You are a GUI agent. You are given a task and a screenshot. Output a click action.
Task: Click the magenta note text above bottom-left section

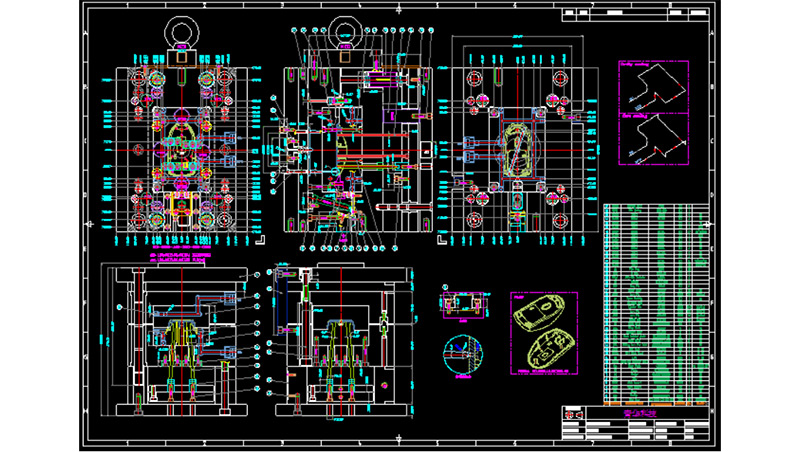coord(180,258)
